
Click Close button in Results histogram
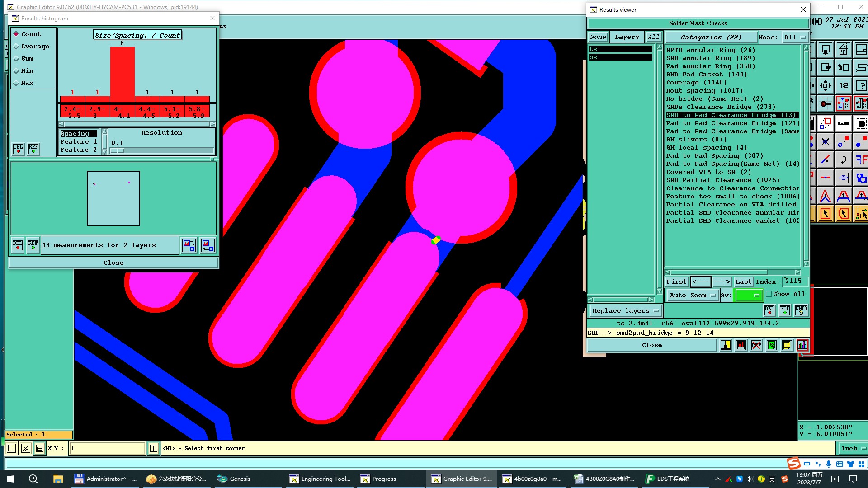coord(113,263)
